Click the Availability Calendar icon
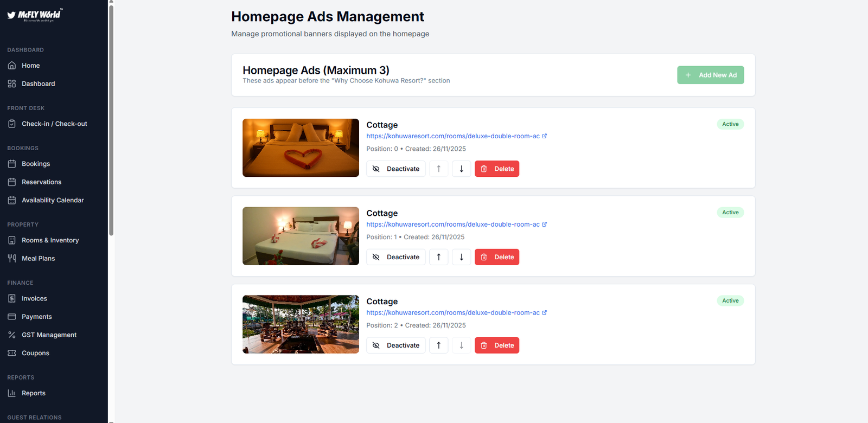The height and width of the screenshot is (423, 868). click(x=12, y=201)
